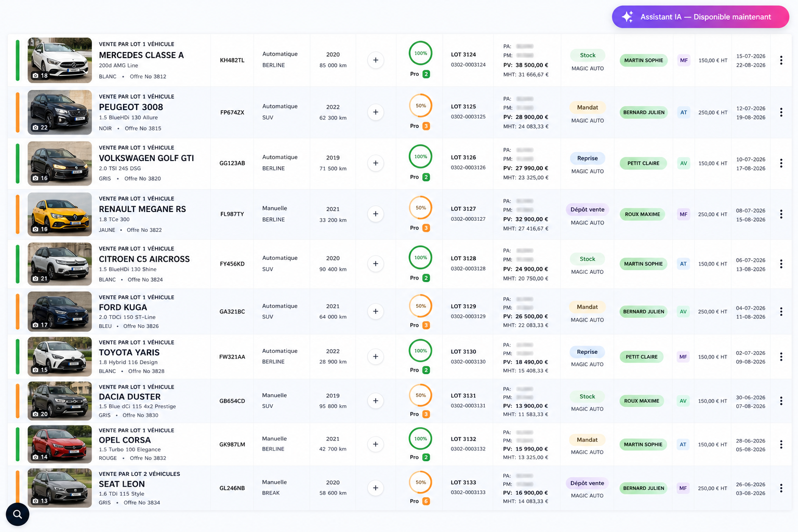Open the three-dot menu for Dacia Duster

tap(781, 401)
